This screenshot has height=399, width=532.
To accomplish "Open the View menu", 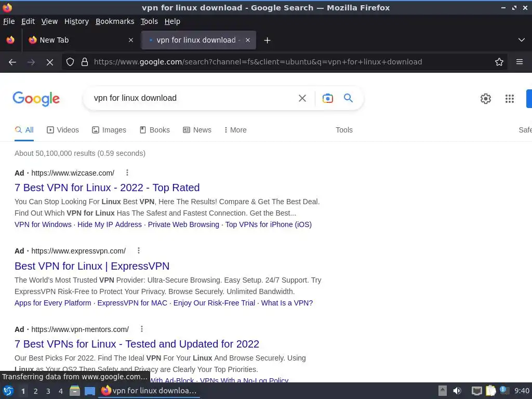I will [x=49, y=21].
